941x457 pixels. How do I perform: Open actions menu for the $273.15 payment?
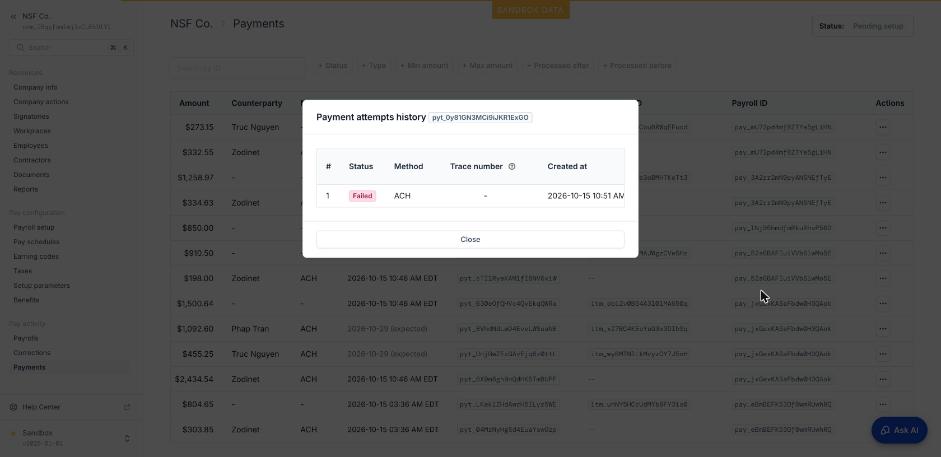coord(883,127)
